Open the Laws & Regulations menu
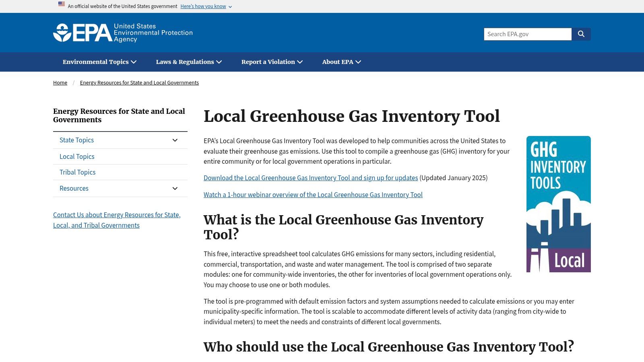 (x=189, y=62)
